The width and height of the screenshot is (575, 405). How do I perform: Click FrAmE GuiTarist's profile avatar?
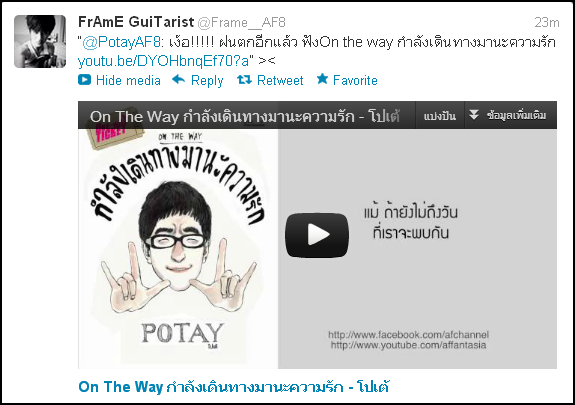(x=40, y=41)
